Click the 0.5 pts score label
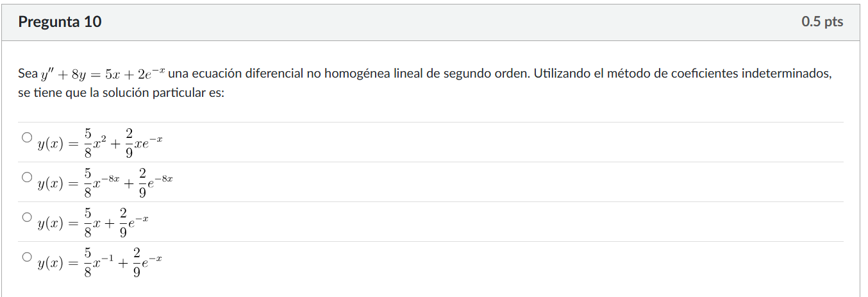This screenshot has height=297, width=868. [822, 22]
